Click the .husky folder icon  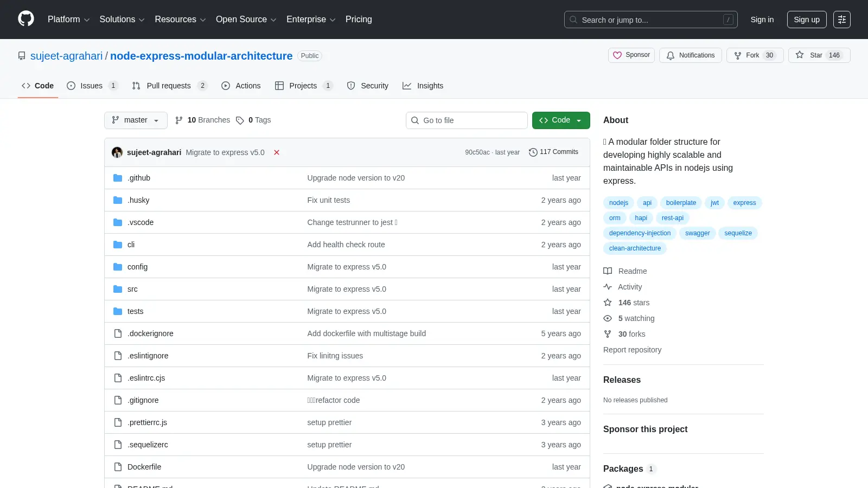click(118, 200)
